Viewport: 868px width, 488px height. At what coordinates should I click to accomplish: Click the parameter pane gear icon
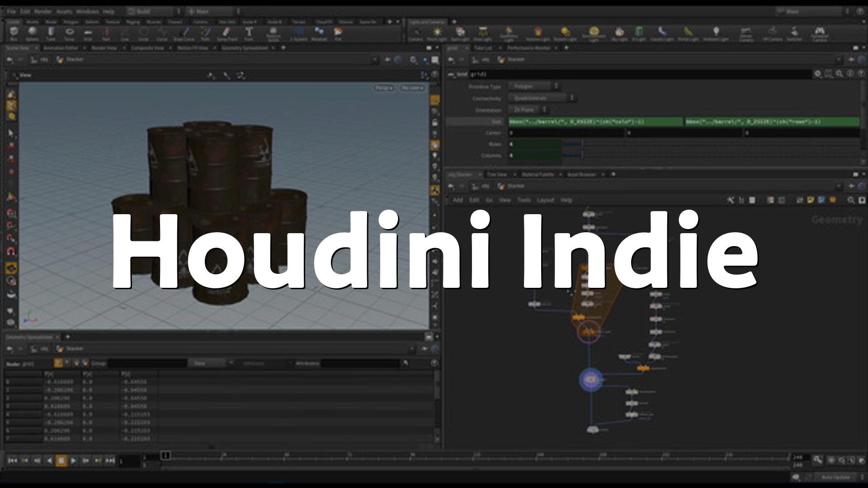[x=817, y=74]
